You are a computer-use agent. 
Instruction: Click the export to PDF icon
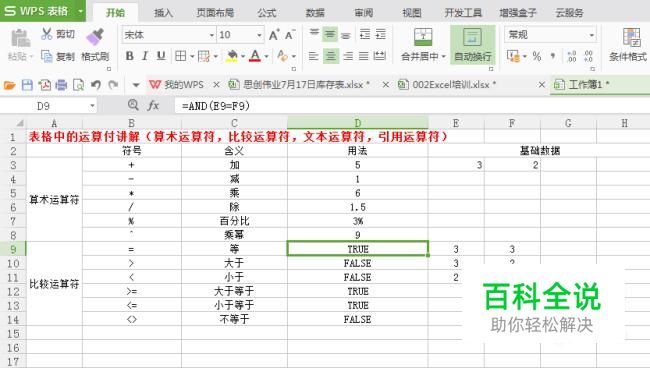point(44,85)
